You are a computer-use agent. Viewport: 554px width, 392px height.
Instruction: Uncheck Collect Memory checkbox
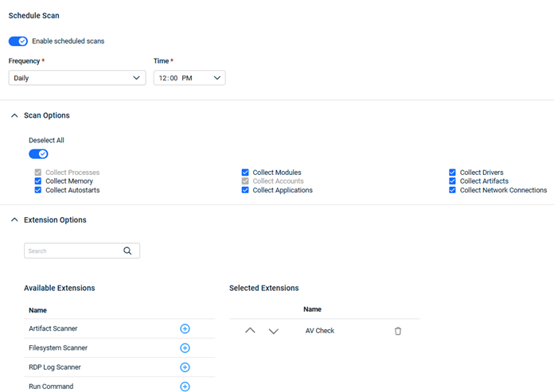click(37, 181)
